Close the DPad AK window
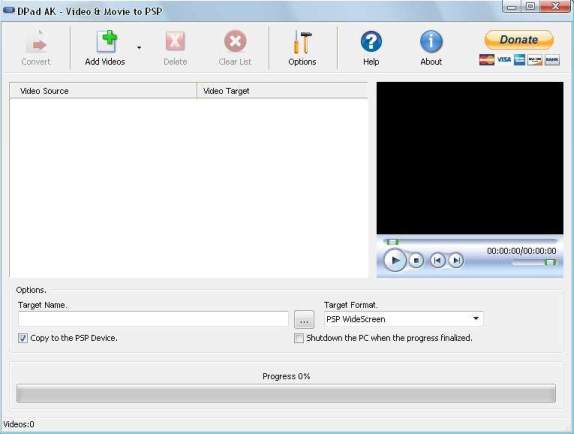 555,6
